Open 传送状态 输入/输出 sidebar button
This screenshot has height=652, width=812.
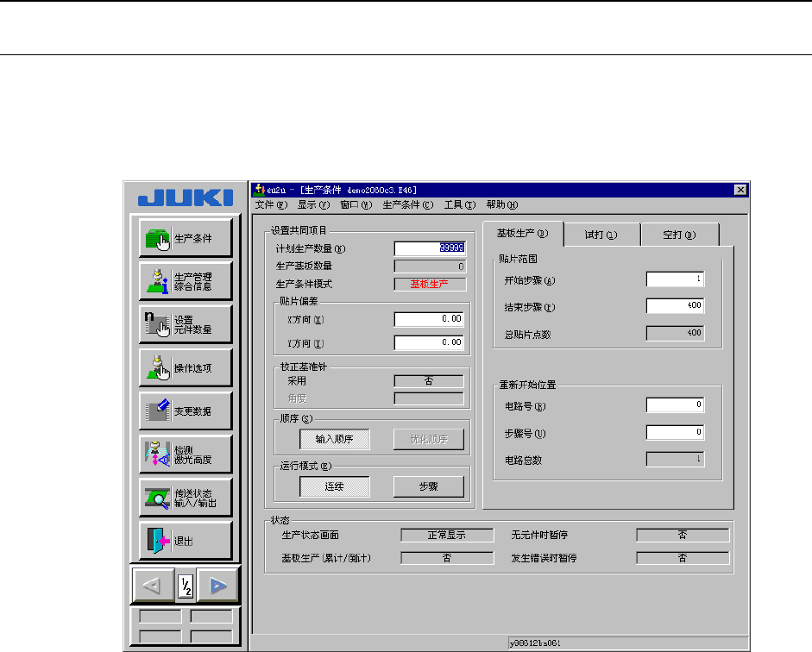[186, 498]
